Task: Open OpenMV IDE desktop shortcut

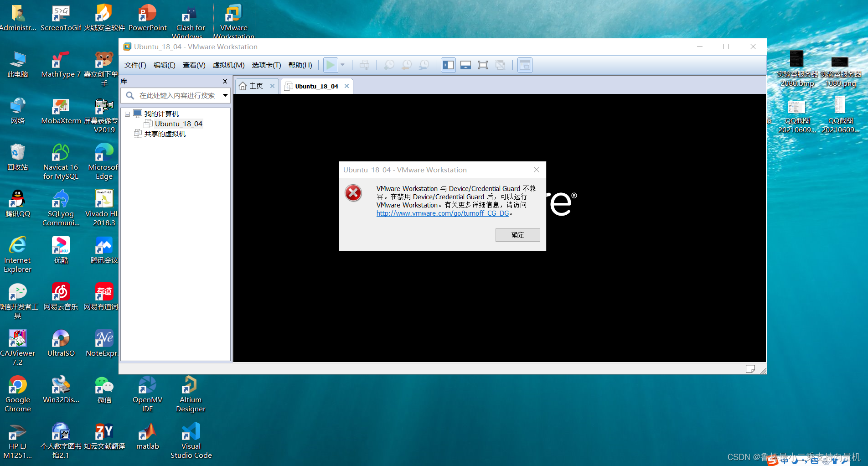Action: 147,395
